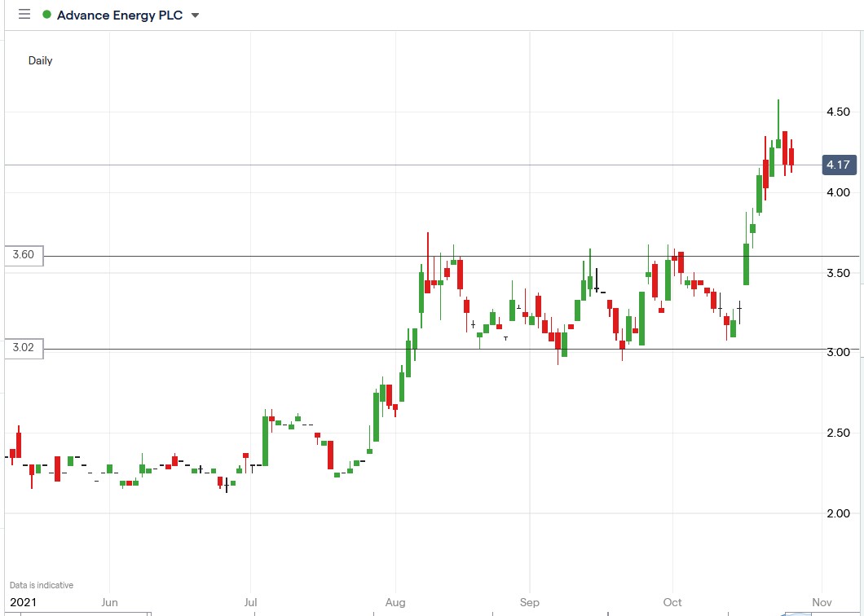The width and height of the screenshot is (864, 616).
Task: Click the green market status dot
Action: 46,15
